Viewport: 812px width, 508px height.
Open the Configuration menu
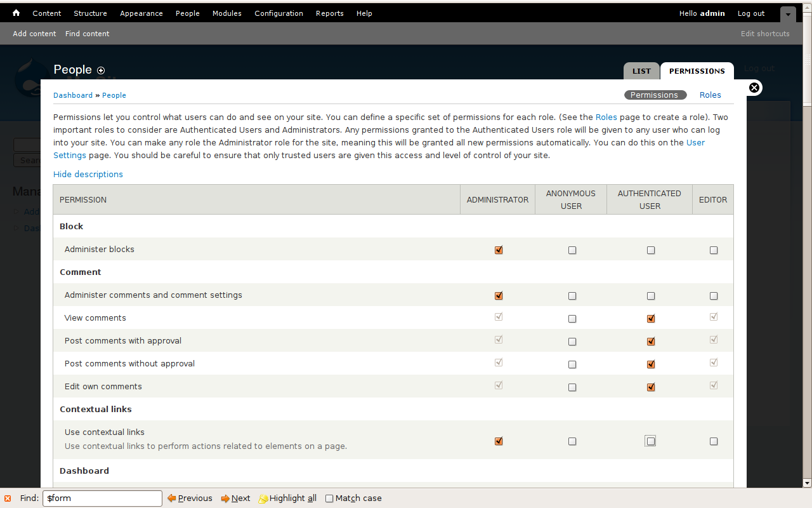(279, 13)
